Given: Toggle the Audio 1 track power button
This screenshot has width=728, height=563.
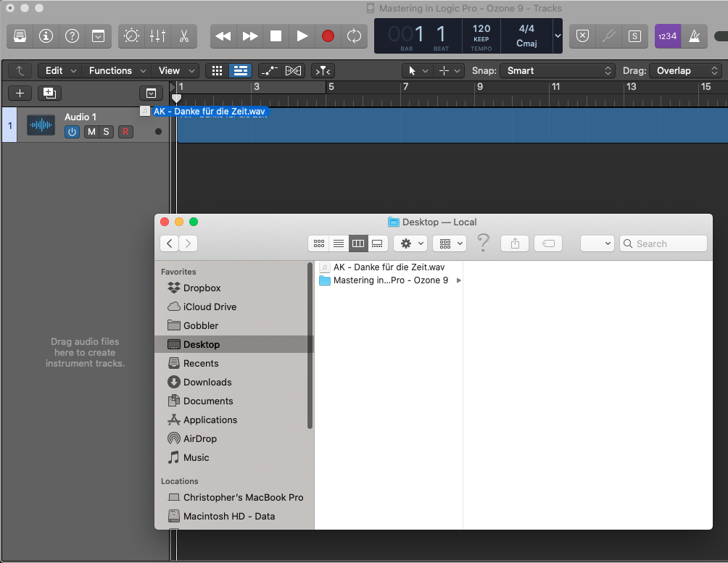Looking at the screenshot, I should (x=72, y=132).
